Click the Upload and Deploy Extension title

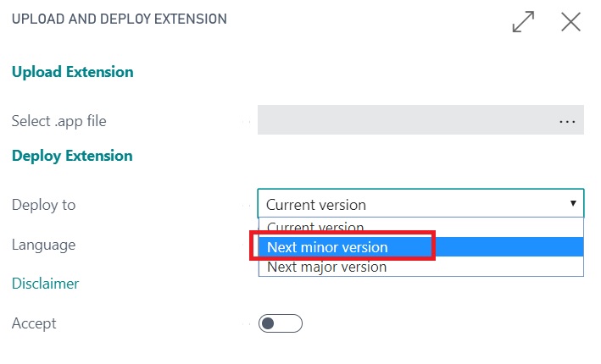point(119,19)
